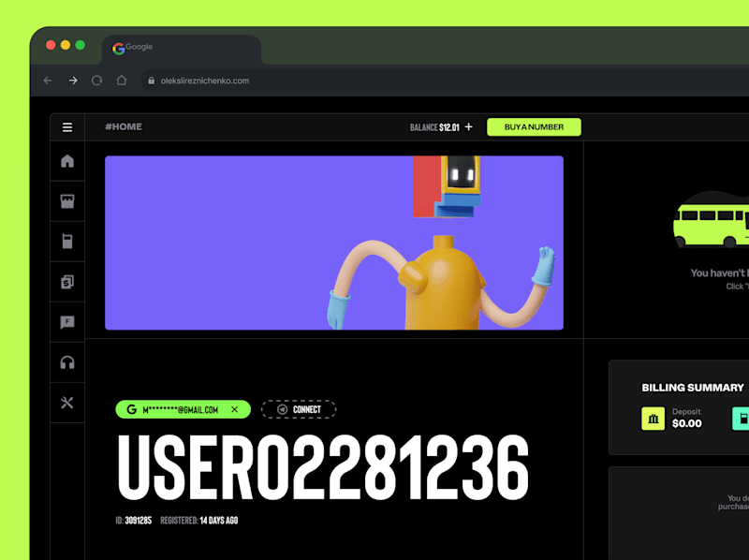Select the Google browser tab

click(182, 48)
